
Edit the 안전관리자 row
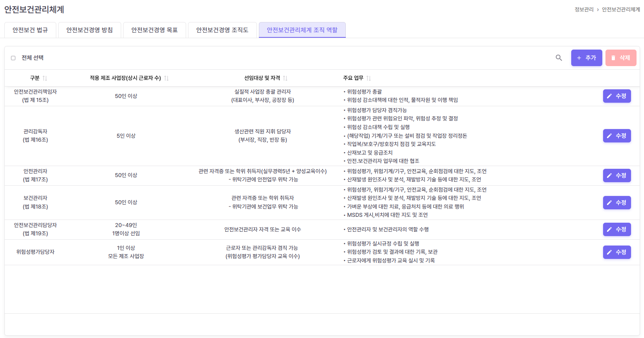coord(616,175)
